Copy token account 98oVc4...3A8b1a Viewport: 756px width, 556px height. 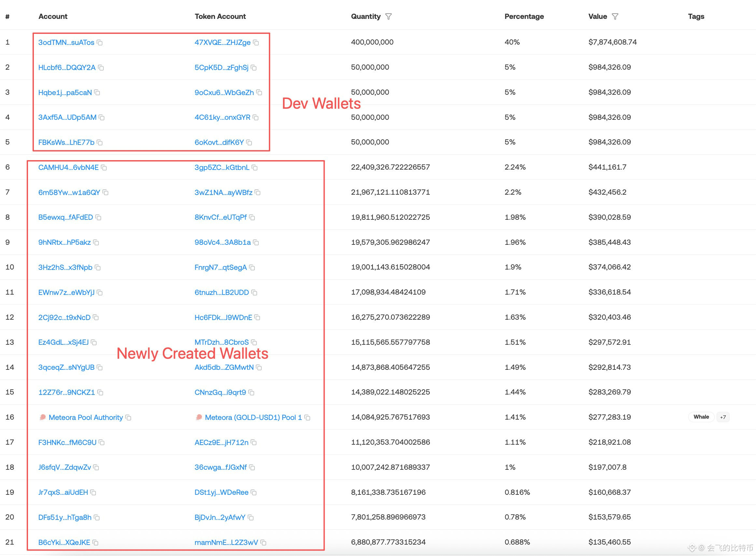[x=256, y=243]
